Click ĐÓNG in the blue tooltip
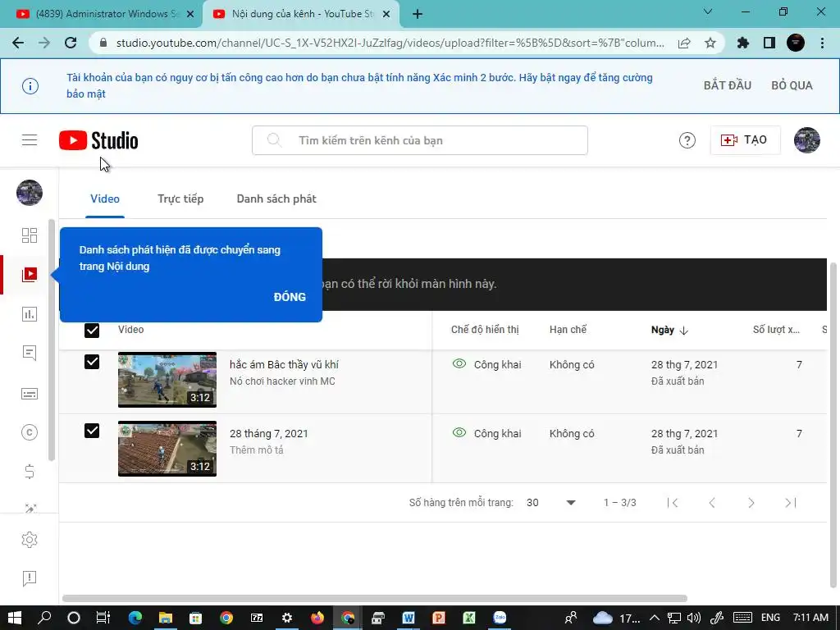 290,297
